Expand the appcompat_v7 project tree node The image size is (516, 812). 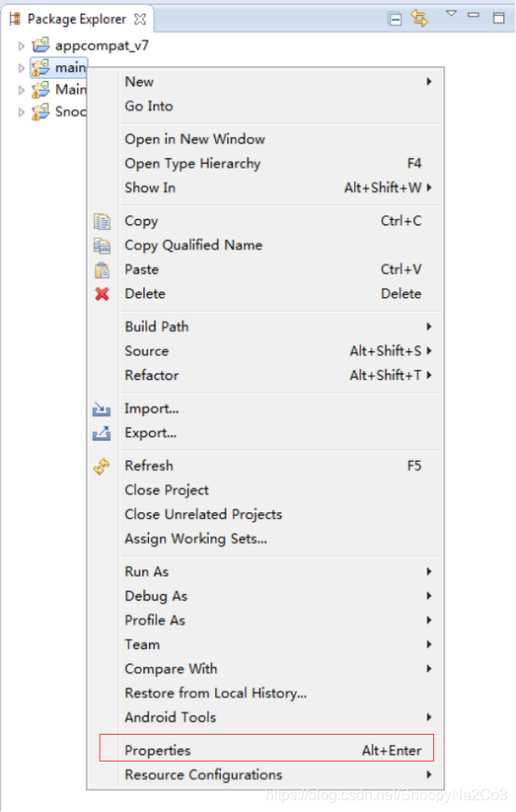[x=20, y=46]
